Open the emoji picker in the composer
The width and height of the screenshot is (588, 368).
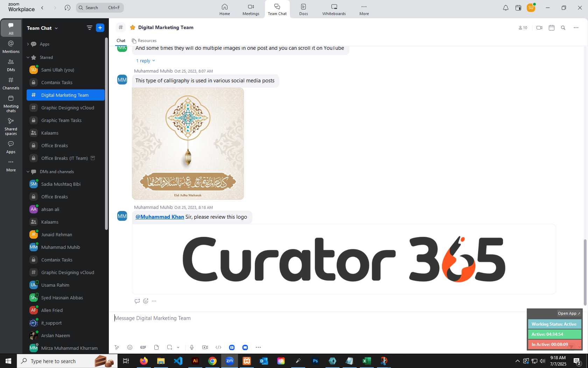point(130,347)
